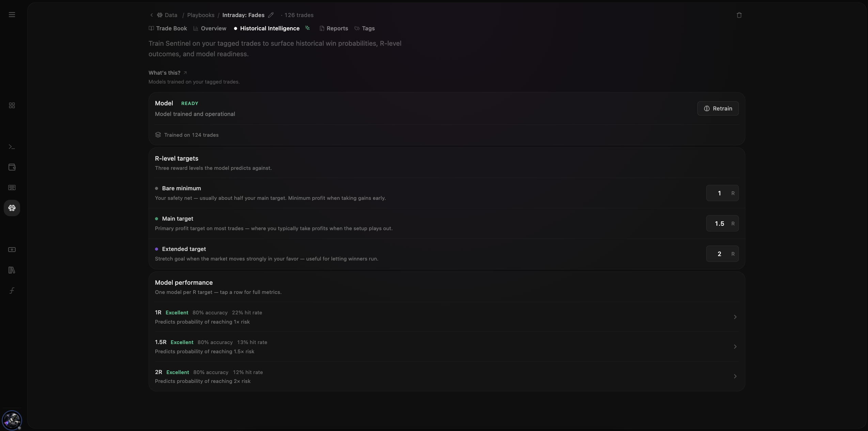
Task: Open the user avatar at bottom left
Action: pos(12,420)
